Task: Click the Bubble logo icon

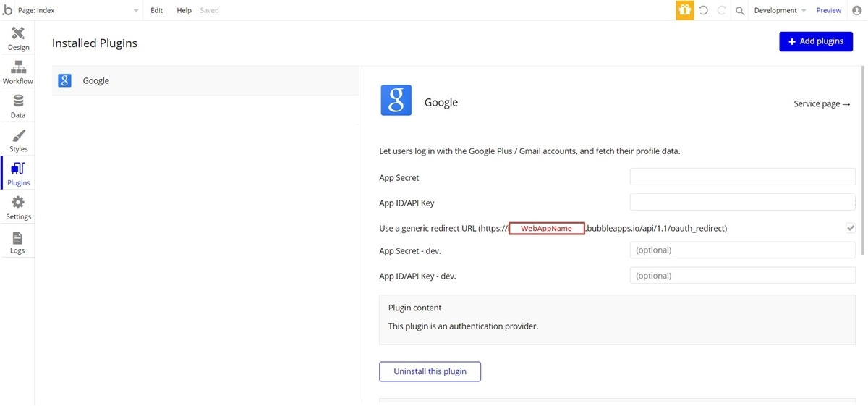Action: click(x=8, y=10)
